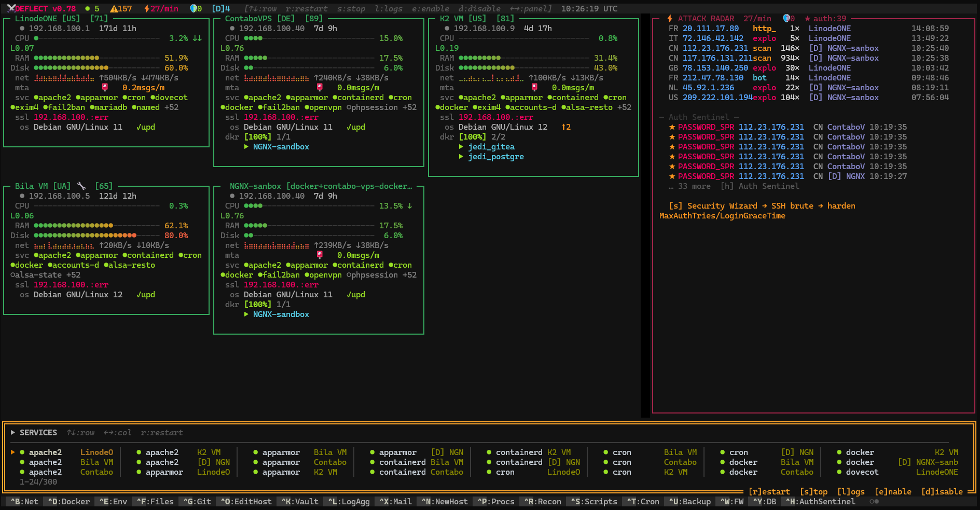
Task: Toggle the dovecot service in LinodeONE panel
Action: click(169, 98)
